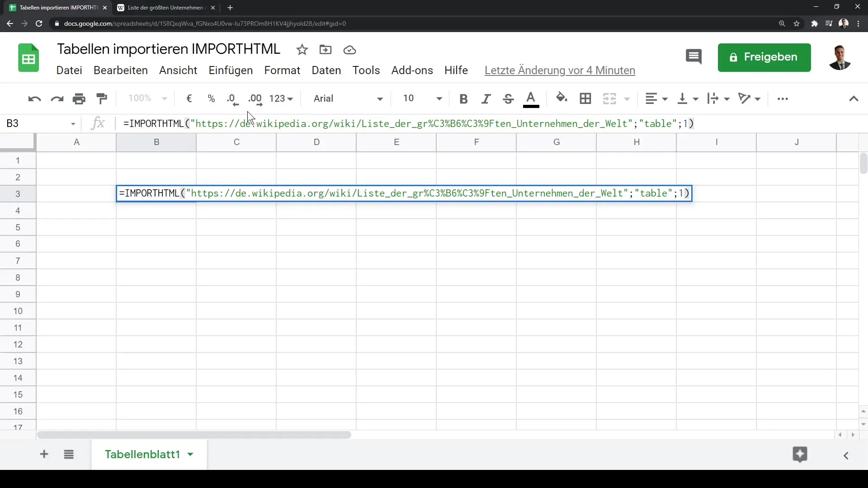This screenshot has height=488, width=868.
Task: Bookmark this page with the star icon
Action: point(797,23)
